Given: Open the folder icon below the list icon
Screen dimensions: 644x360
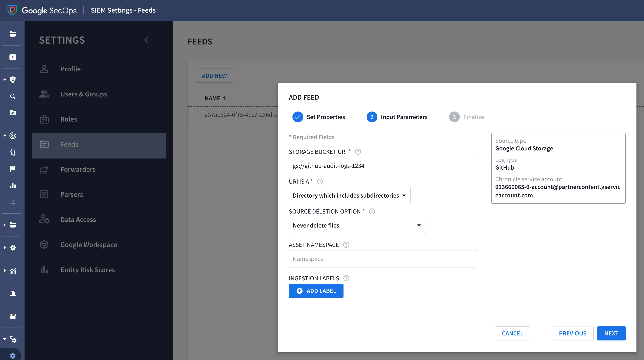Looking at the screenshot, I should point(13,225).
